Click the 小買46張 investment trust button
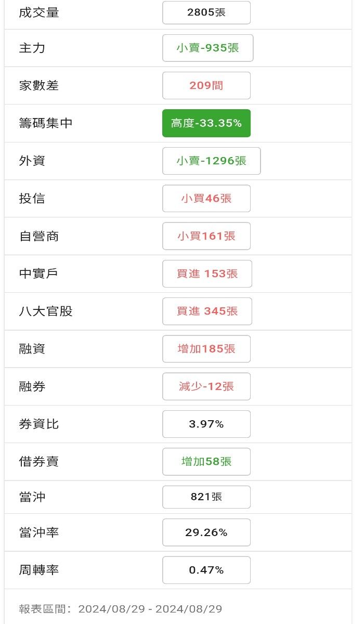The width and height of the screenshot is (364, 624). [x=206, y=198]
